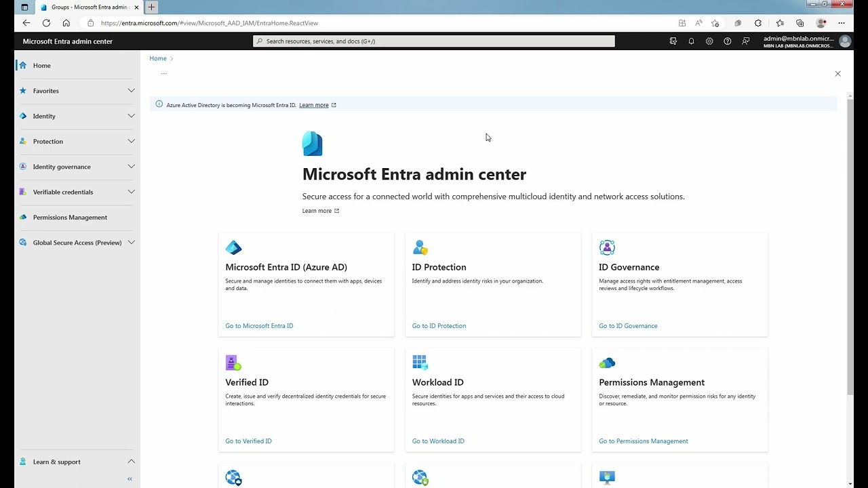868x488 pixels.
Task: Expand the Verifiable credentials chevron
Action: click(132, 192)
